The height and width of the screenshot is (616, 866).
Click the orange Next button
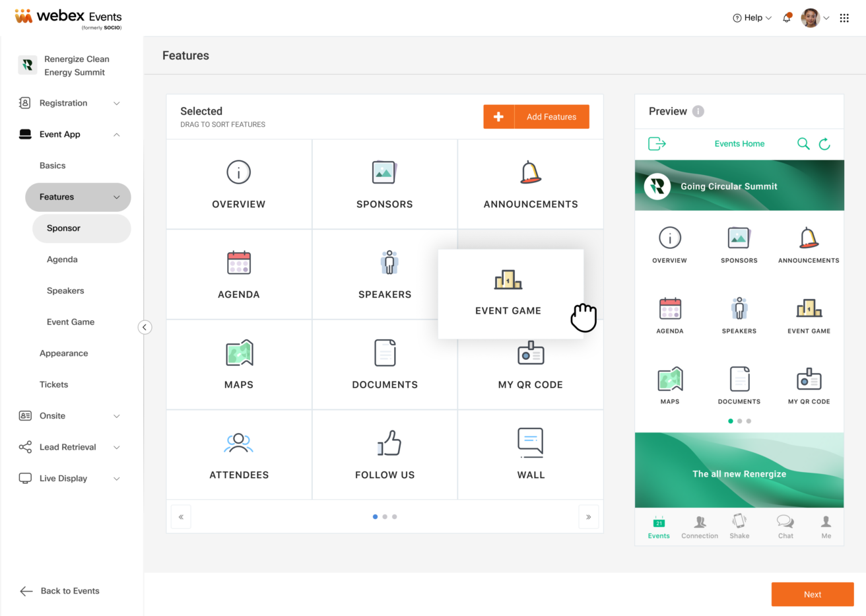813,594
